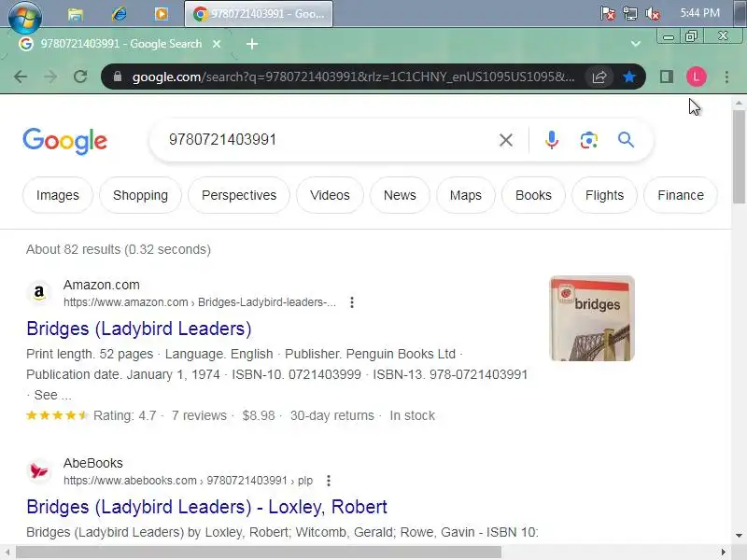Click the scroll up arrow
The image size is (747, 560).
click(x=739, y=103)
